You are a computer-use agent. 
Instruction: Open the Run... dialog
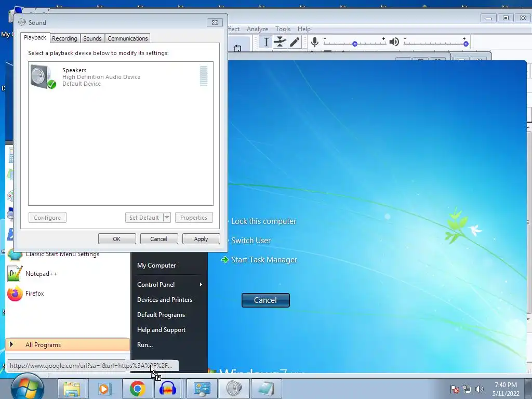pyautogui.click(x=145, y=345)
